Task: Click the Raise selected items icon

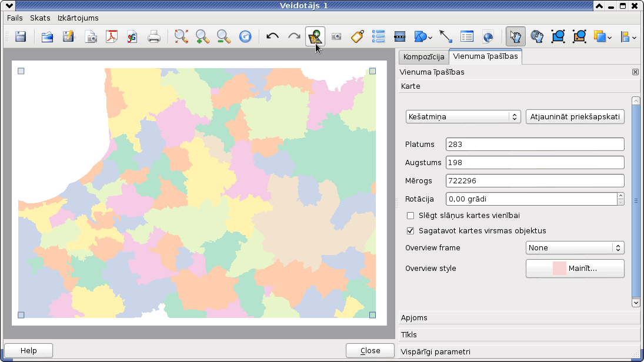Action: tap(600, 36)
